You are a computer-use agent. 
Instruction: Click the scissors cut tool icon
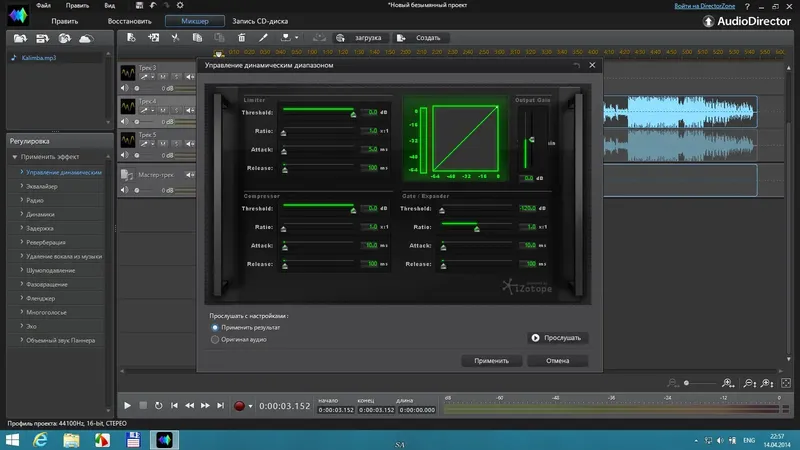click(x=174, y=38)
